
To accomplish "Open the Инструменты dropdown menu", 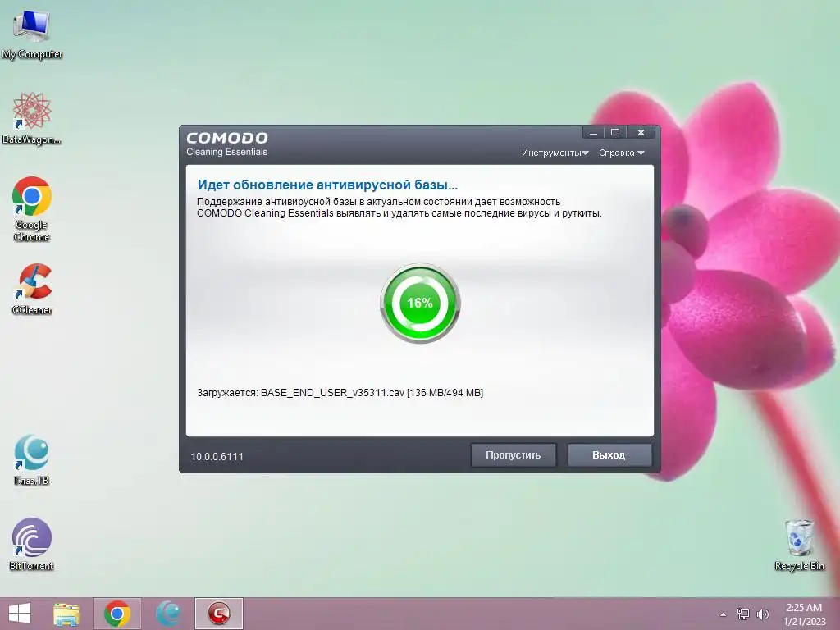I will 555,153.
